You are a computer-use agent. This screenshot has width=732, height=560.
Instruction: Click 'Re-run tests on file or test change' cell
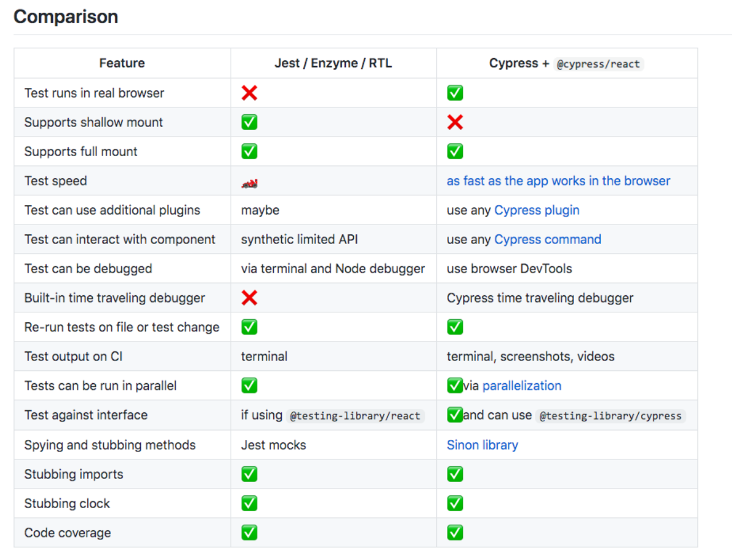[x=122, y=327]
